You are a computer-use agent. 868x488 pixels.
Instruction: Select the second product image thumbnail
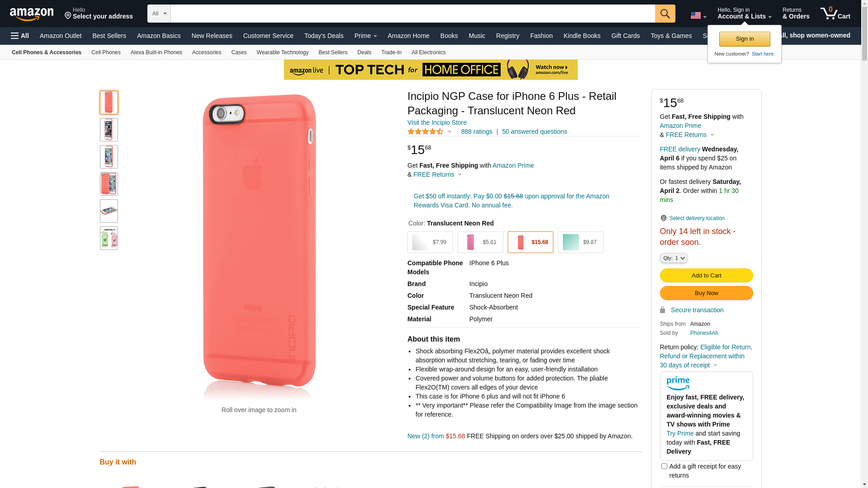(109, 130)
